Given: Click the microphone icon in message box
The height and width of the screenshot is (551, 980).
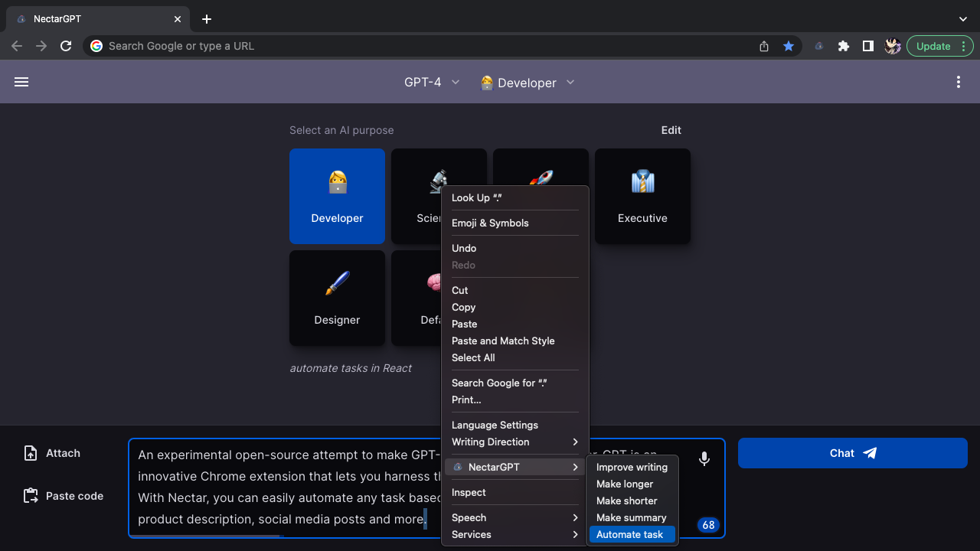Looking at the screenshot, I should click(x=704, y=458).
